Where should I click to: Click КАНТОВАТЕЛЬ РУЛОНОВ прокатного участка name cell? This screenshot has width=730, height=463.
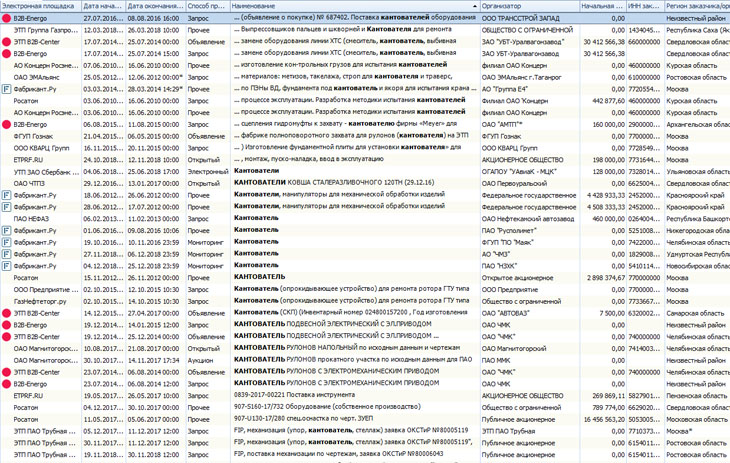click(x=353, y=360)
